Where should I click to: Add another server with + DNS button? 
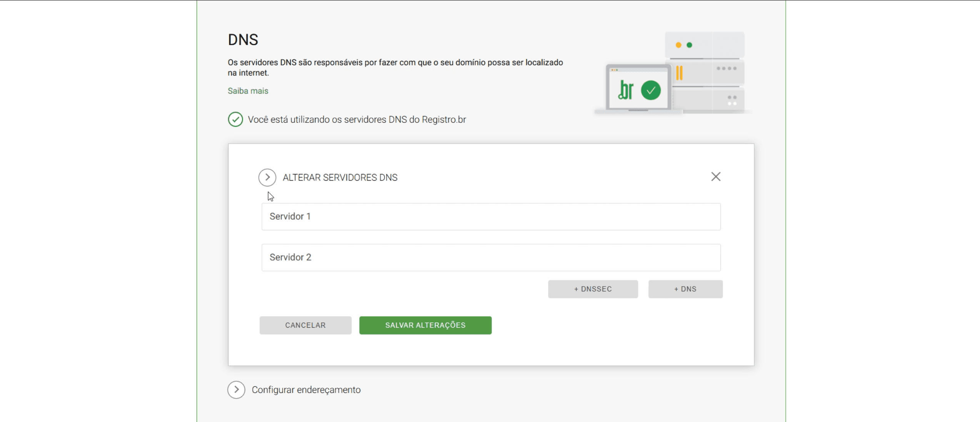(685, 289)
